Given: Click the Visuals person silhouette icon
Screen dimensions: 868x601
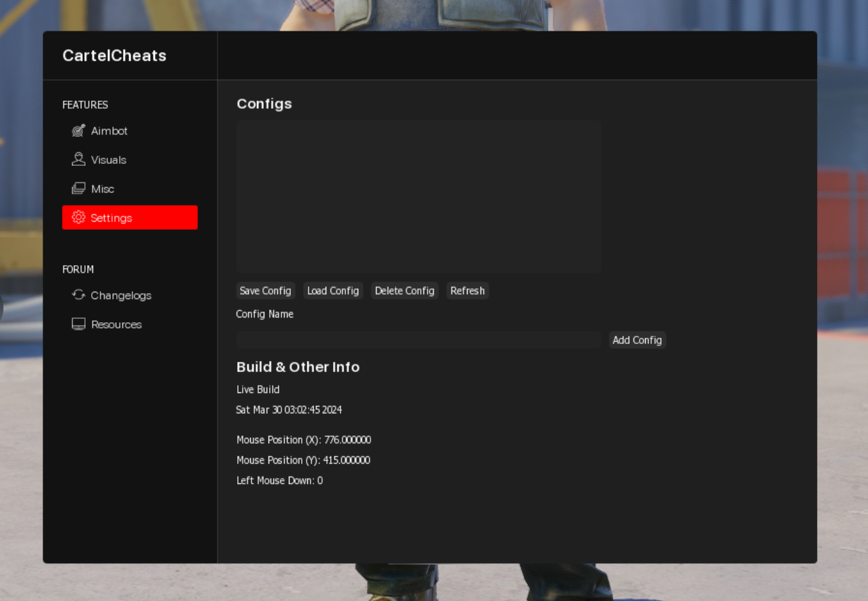Looking at the screenshot, I should (x=79, y=160).
